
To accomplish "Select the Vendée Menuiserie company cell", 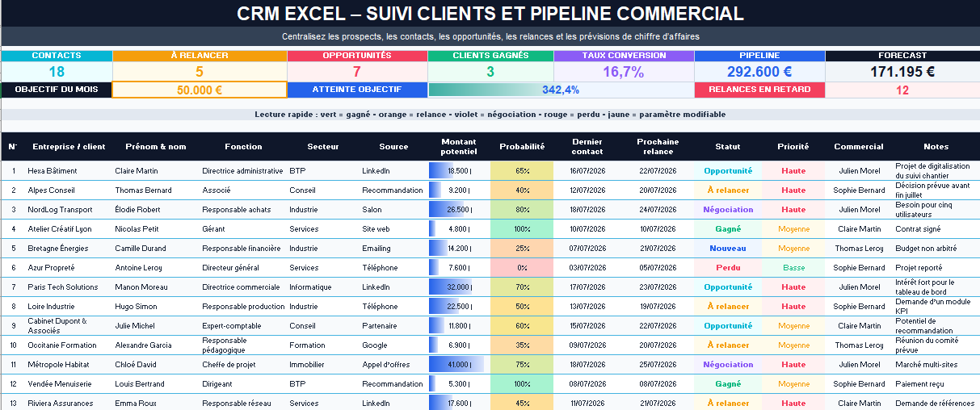I will tap(69, 384).
